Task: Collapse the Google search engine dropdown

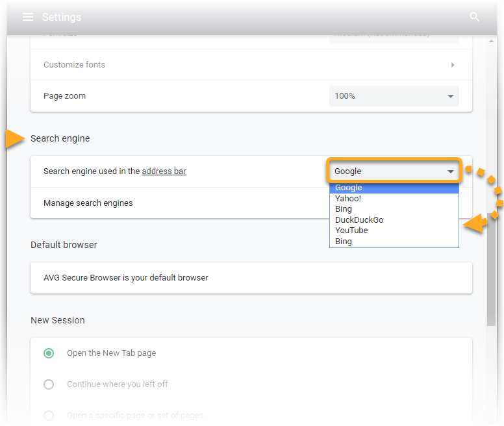Action: (394, 171)
